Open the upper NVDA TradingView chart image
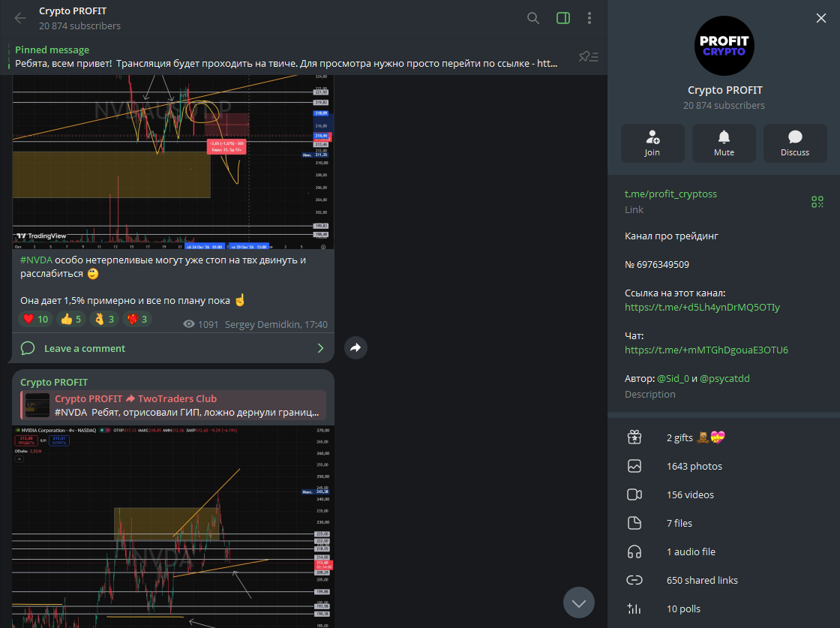 (x=173, y=162)
